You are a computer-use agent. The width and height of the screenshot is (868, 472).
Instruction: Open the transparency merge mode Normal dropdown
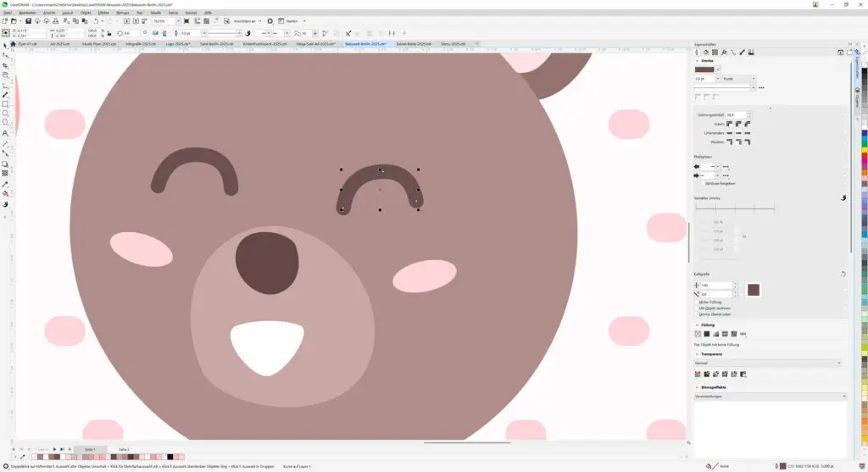tap(768, 363)
